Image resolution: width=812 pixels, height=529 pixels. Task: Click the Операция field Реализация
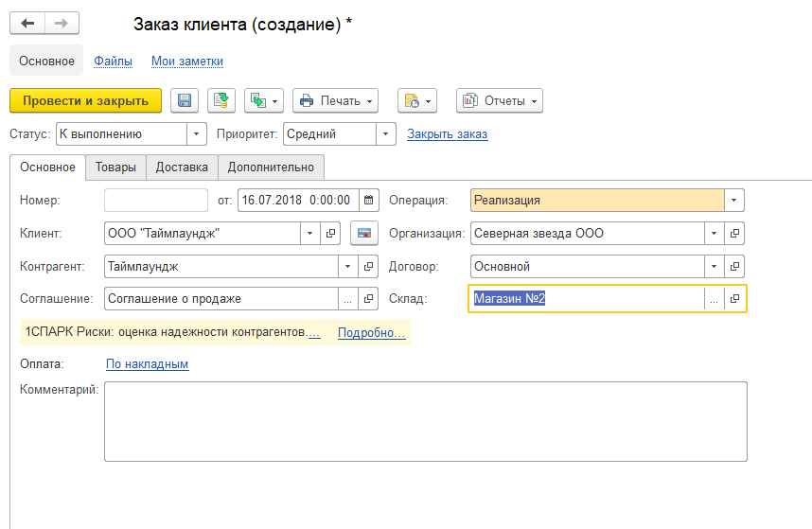pos(597,201)
